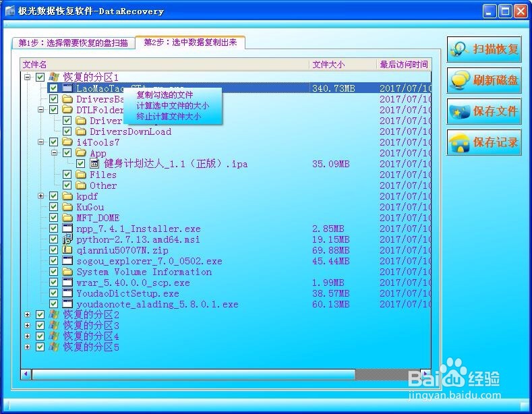This screenshot has height=414, width=532.
Task: Click the 60.13MB size cell
Action: (x=331, y=304)
